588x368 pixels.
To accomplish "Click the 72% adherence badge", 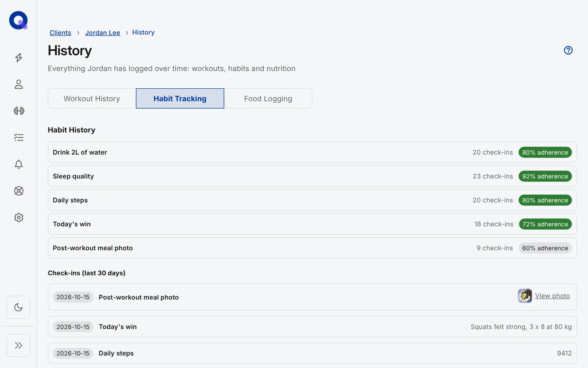I will [545, 224].
